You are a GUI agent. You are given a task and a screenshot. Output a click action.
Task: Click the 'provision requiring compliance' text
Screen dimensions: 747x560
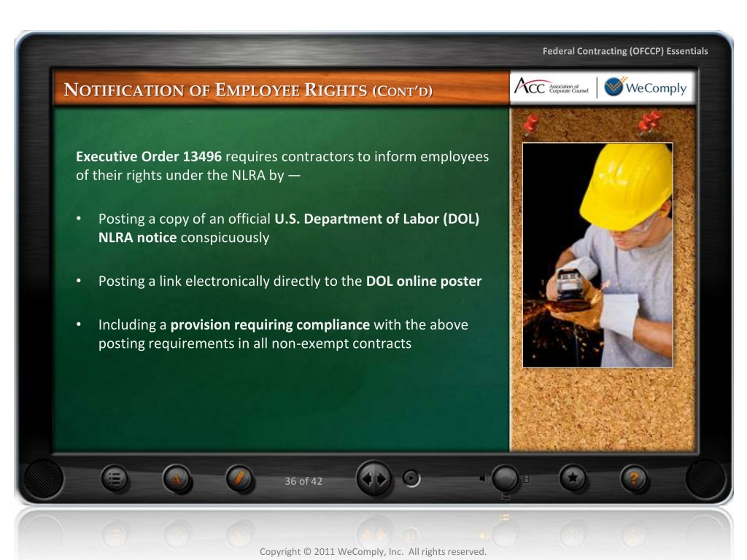tap(270, 324)
